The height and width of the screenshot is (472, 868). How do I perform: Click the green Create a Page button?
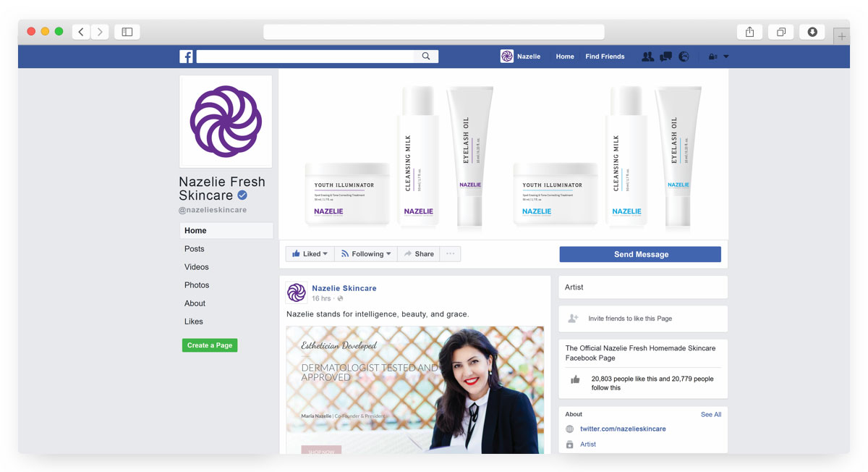[210, 345]
